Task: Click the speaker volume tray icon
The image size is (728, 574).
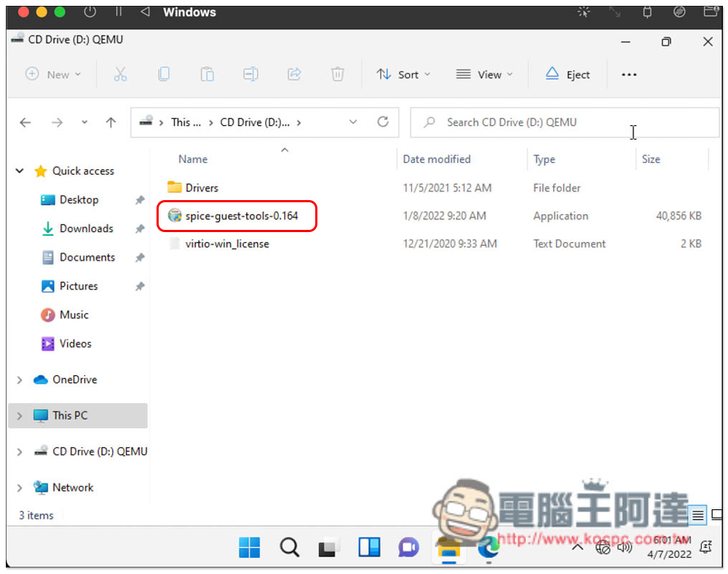Action: click(x=625, y=548)
